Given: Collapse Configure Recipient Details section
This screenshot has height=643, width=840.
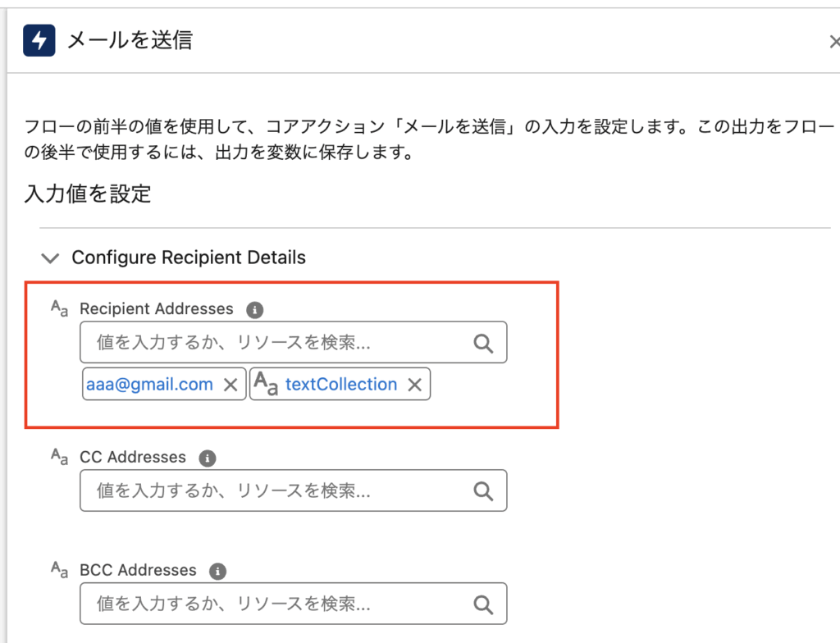Looking at the screenshot, I should (51, 258).
